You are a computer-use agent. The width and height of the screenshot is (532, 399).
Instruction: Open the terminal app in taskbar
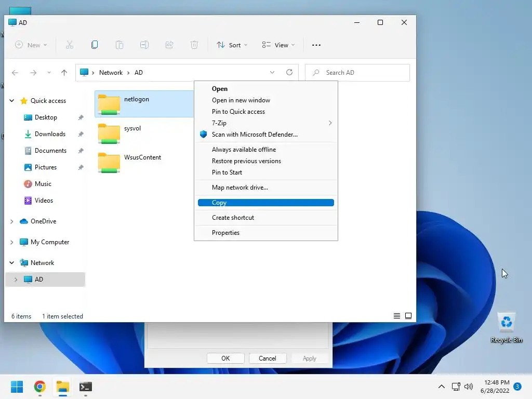86,387
